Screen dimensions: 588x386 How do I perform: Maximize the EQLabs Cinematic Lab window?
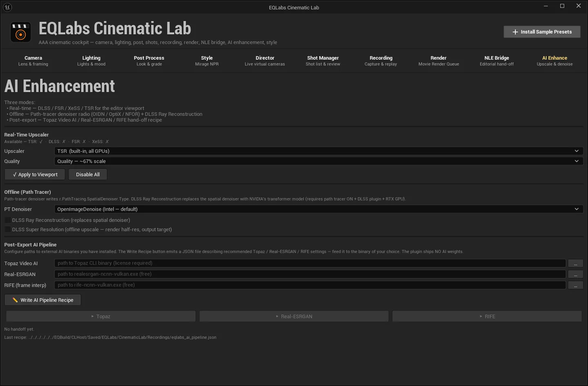(562, 6)
